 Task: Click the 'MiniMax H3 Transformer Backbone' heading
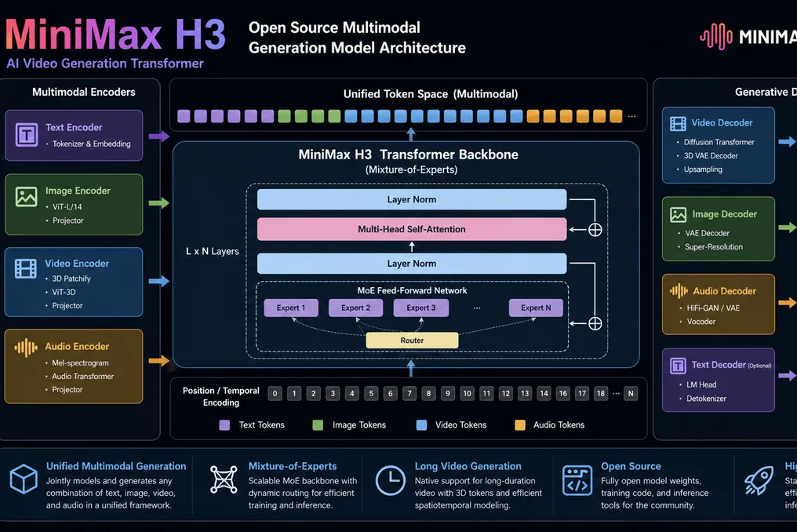tap(408, 155)
